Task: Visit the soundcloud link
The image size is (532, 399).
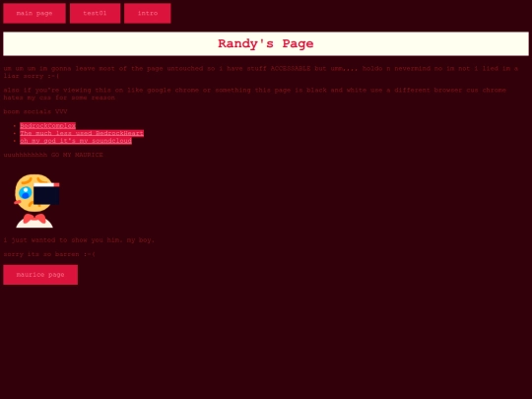Action: tap(76, 141)
